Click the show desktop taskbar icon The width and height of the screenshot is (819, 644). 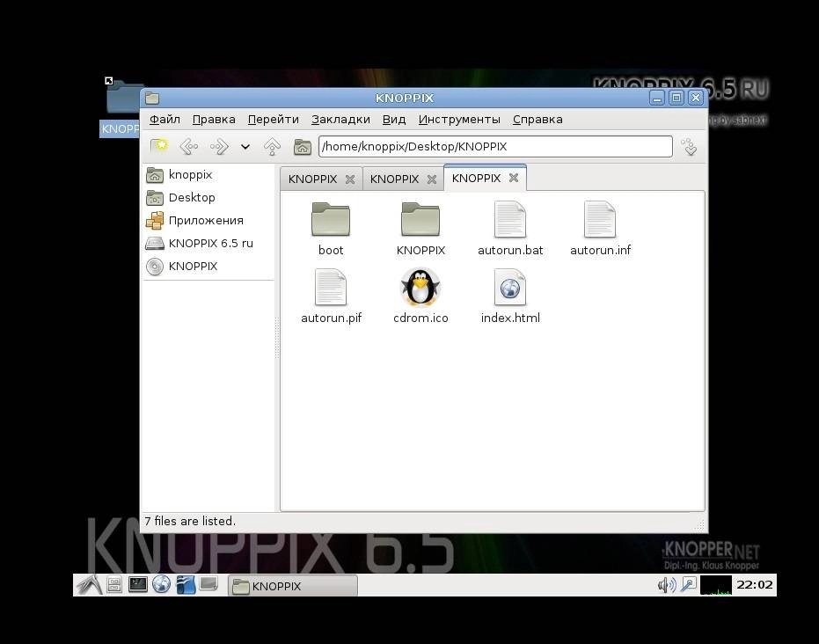point(208,583)
